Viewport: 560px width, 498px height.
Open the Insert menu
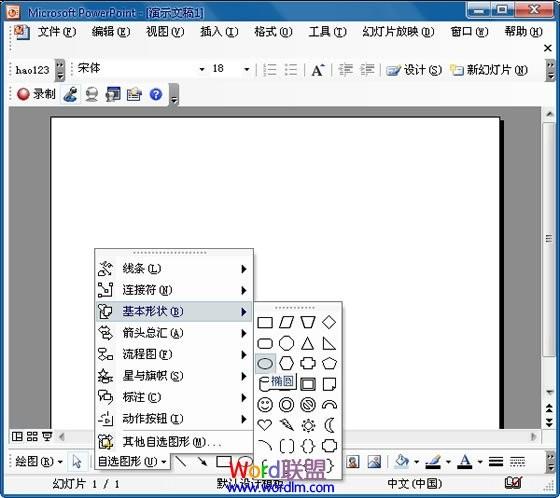click(x=219, y=32)
